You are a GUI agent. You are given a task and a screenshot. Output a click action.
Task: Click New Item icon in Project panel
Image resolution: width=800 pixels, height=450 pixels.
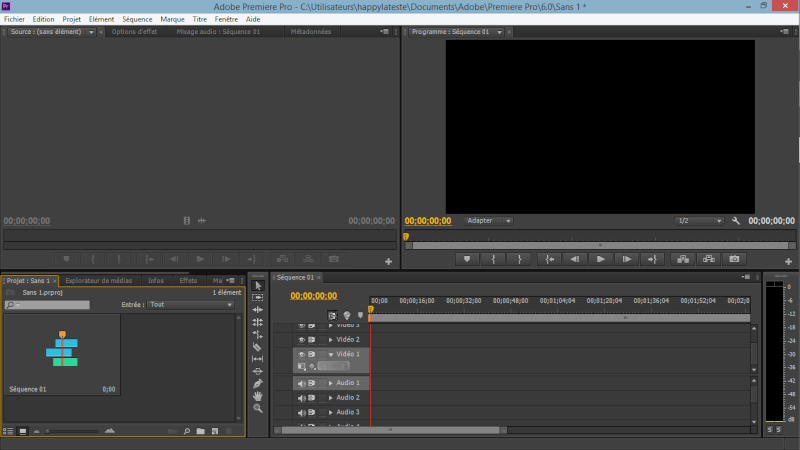pyautogui.click(x=215, y=431)
